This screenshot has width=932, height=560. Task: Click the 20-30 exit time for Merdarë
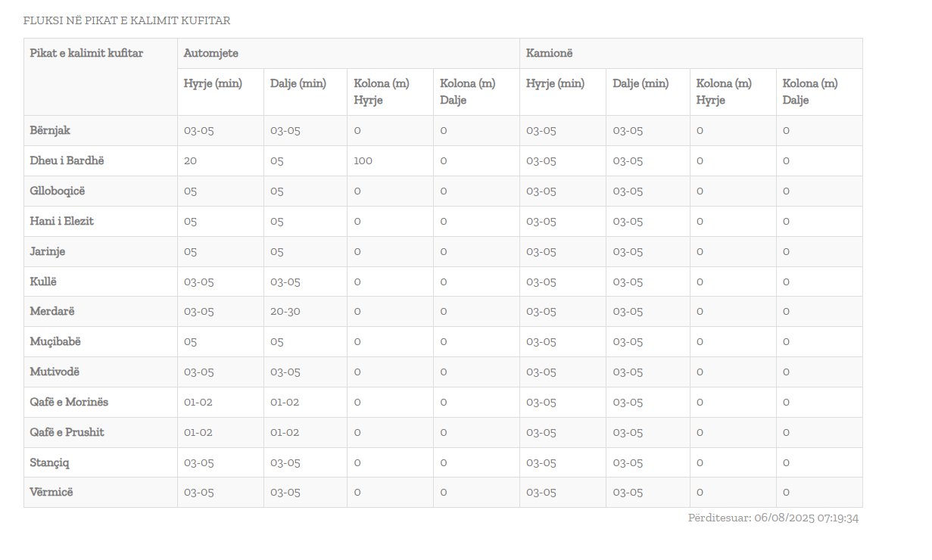pyautogui.click(x=287, y=312)
